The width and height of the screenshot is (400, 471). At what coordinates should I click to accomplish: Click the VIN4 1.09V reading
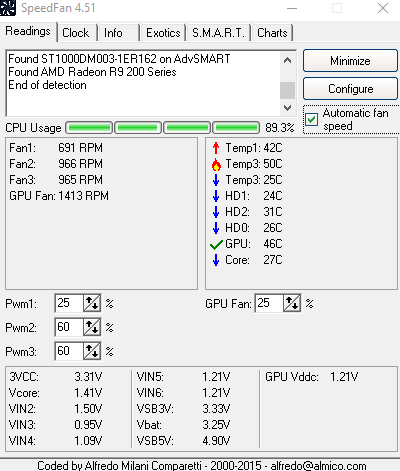click(55, 441)
